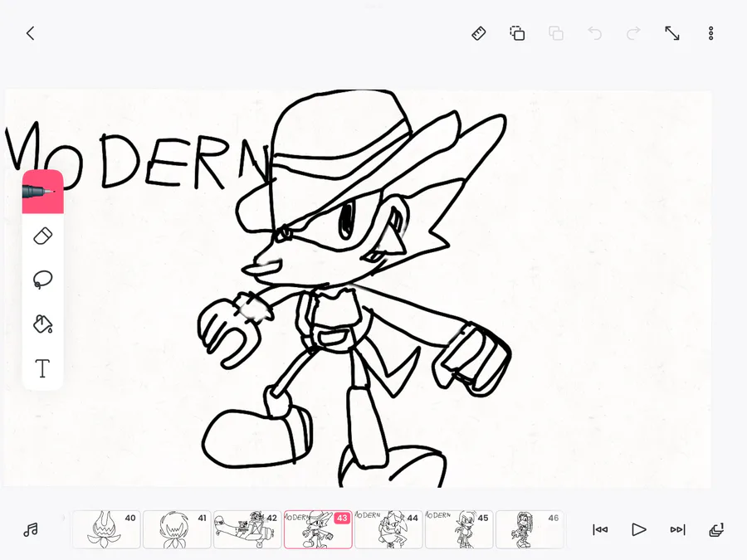Select the lasso selection tool
Viewport: 747px width, 560px height.
[x=43, y=280]
